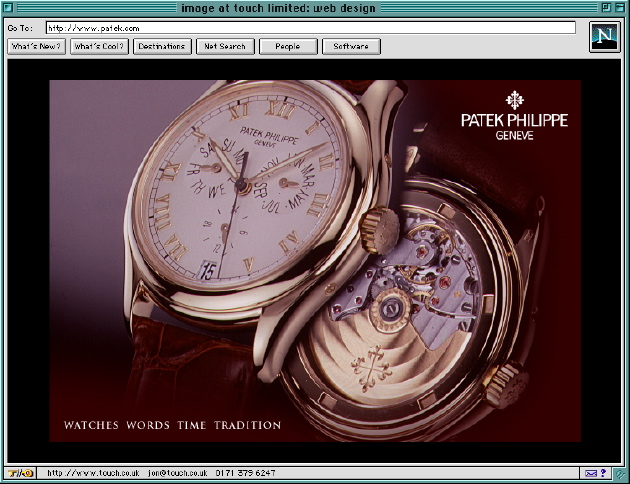Click the watch face image
This screenshot has width=630, height=484.
point(241,183)
